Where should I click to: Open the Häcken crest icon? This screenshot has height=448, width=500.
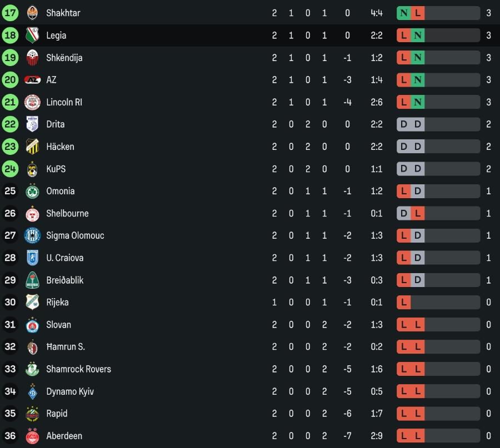click(32, 147)
